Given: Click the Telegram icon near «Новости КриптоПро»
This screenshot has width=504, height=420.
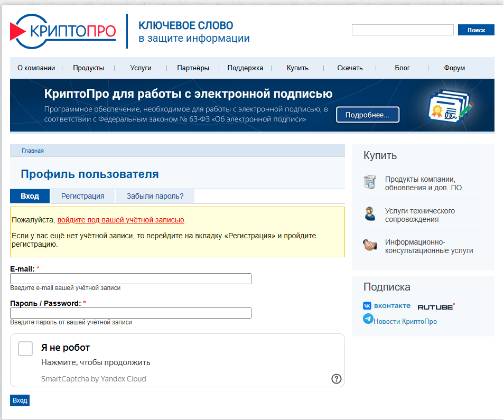Looking at the screenshot, I should pos(368,319).
